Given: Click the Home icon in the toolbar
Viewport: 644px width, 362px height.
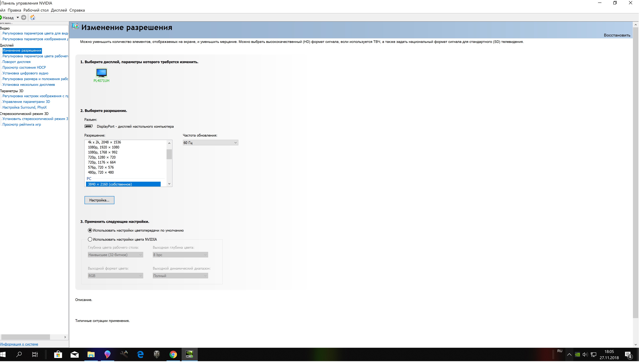Looking at the screenshot, I should 33,18.
